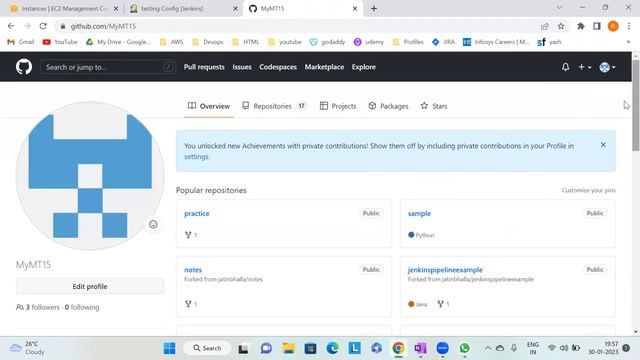Viewport: 640px width, 360px height.
Task: Open the practice repository
Action: (x=197, y=213)
